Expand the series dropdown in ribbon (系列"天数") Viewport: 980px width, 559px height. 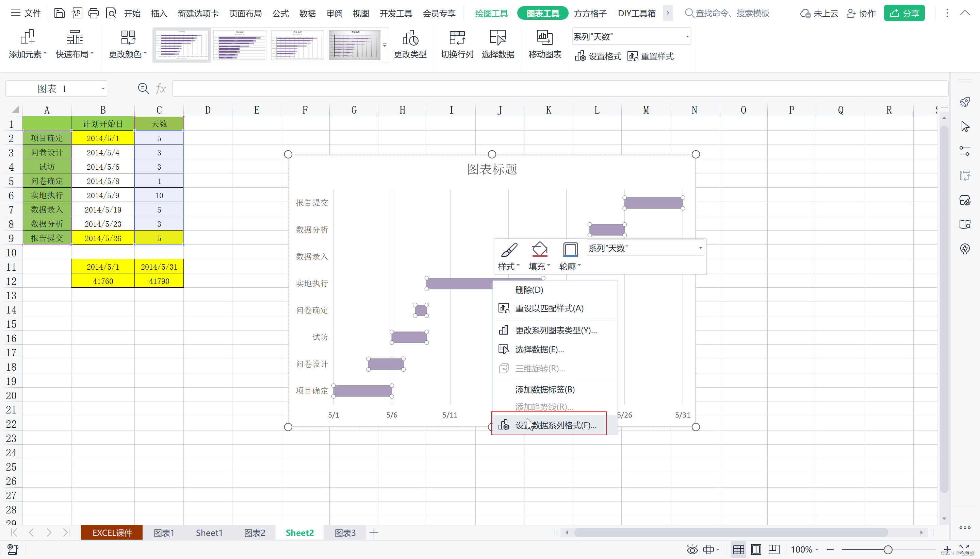tap(687, 37)
